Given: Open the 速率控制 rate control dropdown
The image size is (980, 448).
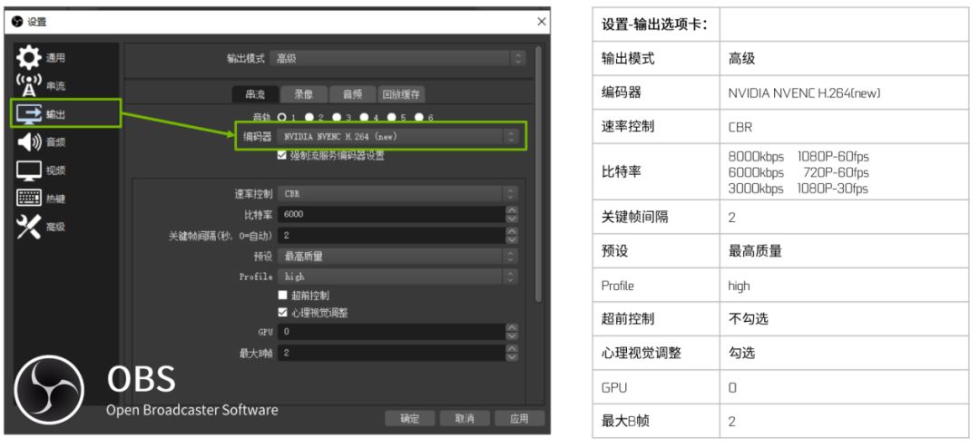Looking at the screenshot, I should click(x=397, y=194).
